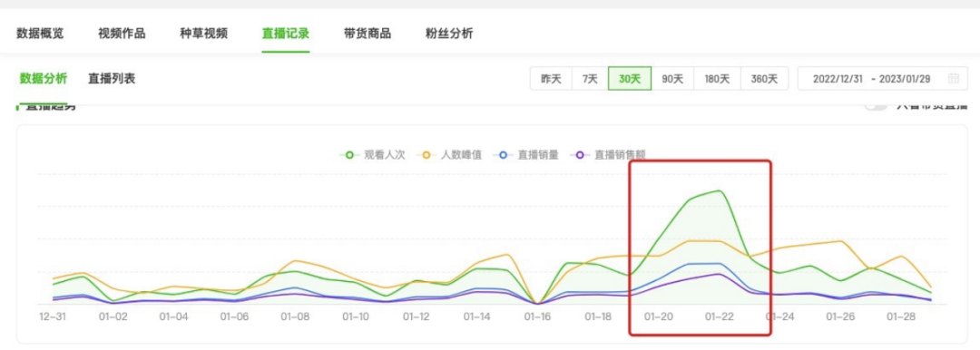This screenshot has height=350, width=980.
Task: Toggle 直播销售额 legend series
Action: pyautogui.click(x=608, y=155)
